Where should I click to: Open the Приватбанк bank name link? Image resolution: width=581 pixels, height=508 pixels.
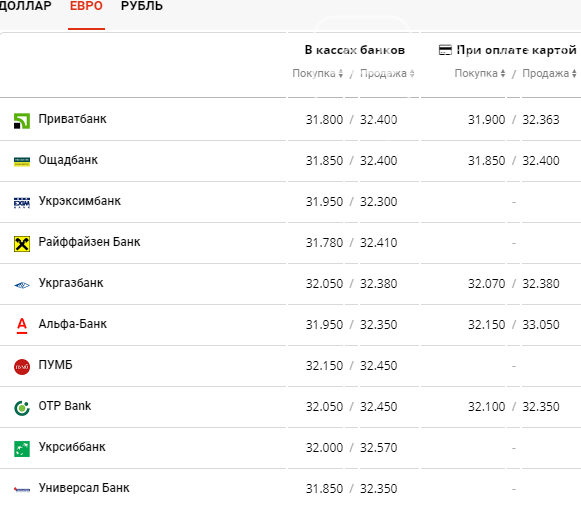73,119
